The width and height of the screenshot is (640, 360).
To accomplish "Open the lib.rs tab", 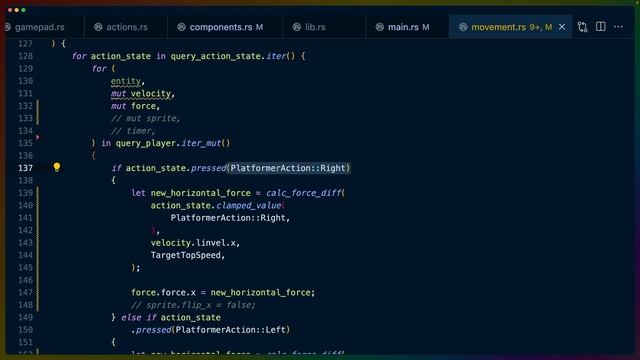I will pyautogui.click(x=315, y=27).
